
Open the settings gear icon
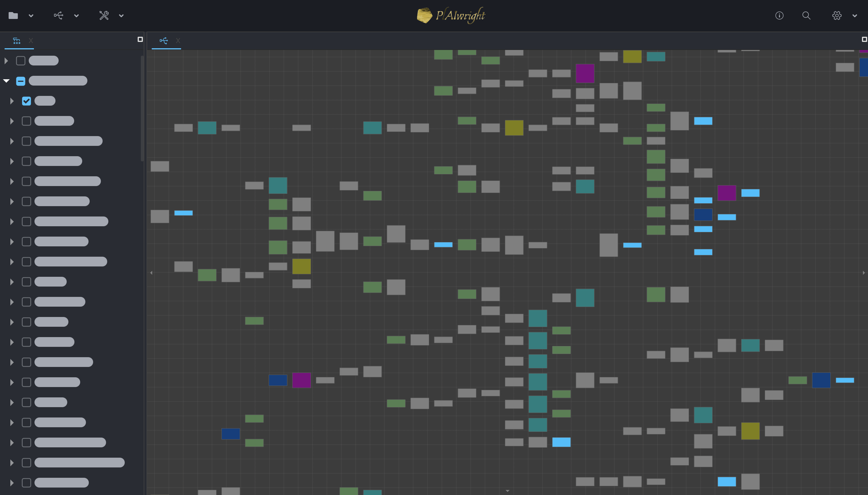pos(836,16)
